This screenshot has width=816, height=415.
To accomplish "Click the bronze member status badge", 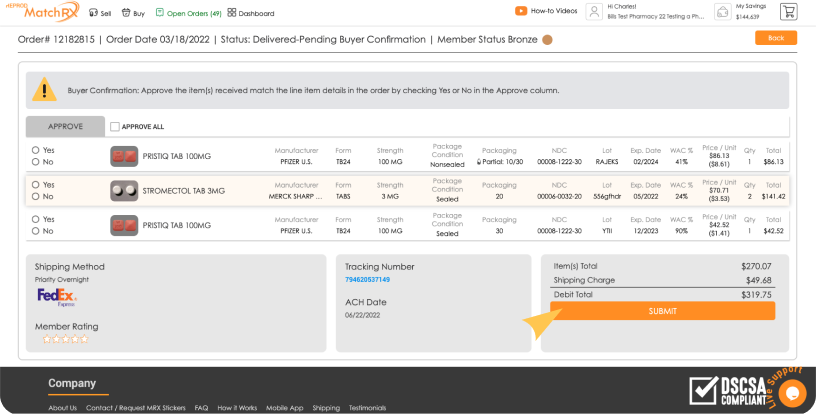I will pos(547,40).
